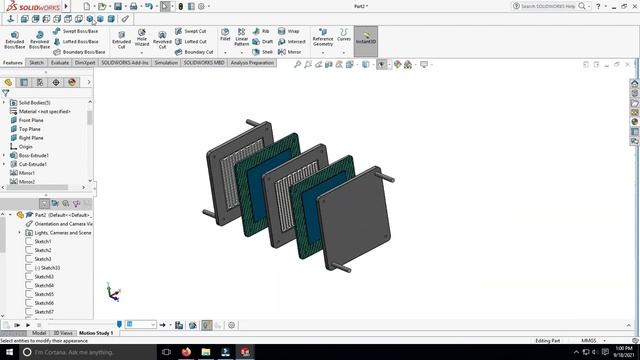Click the feature tree horizontal scrollbar
640x360 pixels.
click(36, 187)
